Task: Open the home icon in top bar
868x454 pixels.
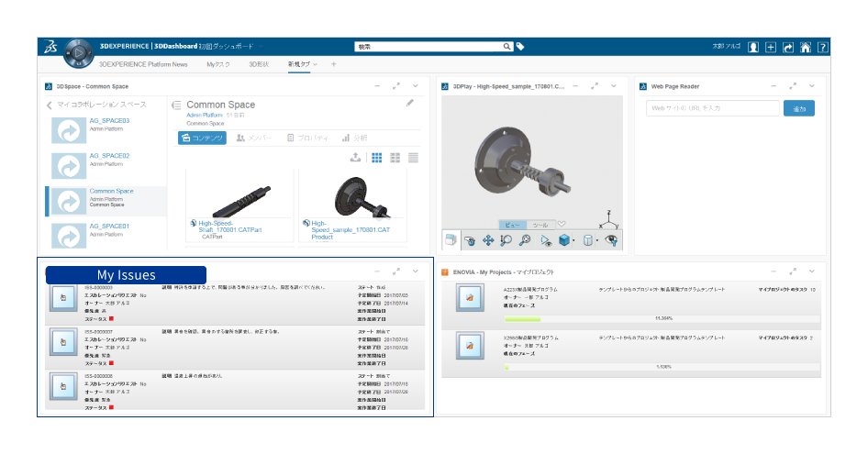Action: pos(806,47)
